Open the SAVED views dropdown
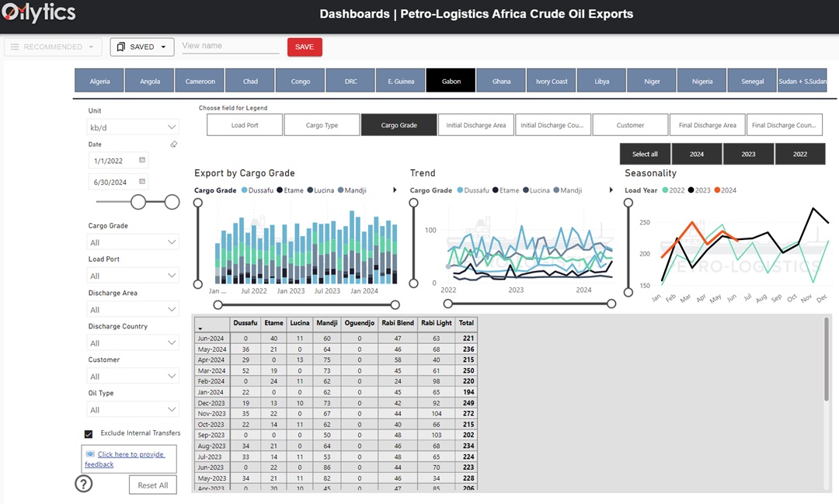This screenshot has width=839, height=504. tap(142, 47)
